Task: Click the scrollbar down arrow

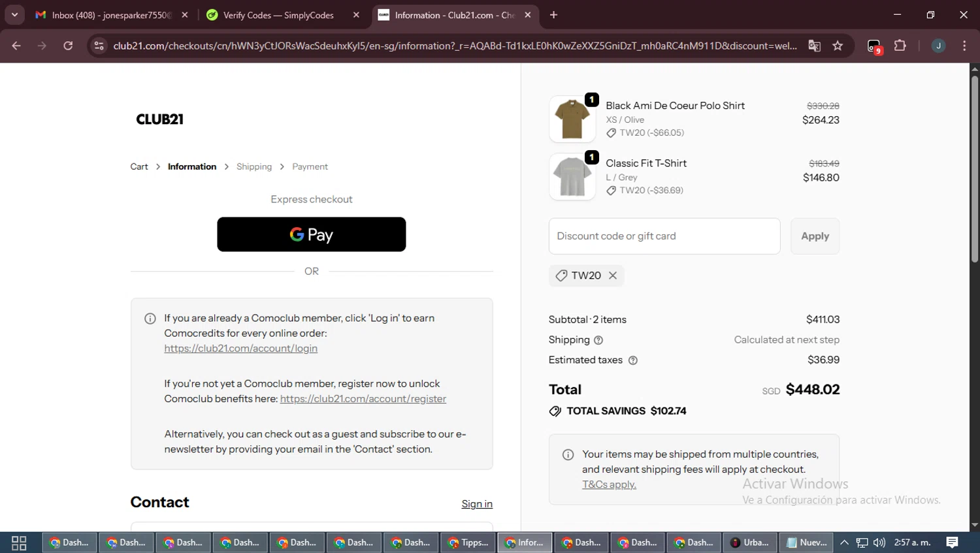Action: click(975, 525)
